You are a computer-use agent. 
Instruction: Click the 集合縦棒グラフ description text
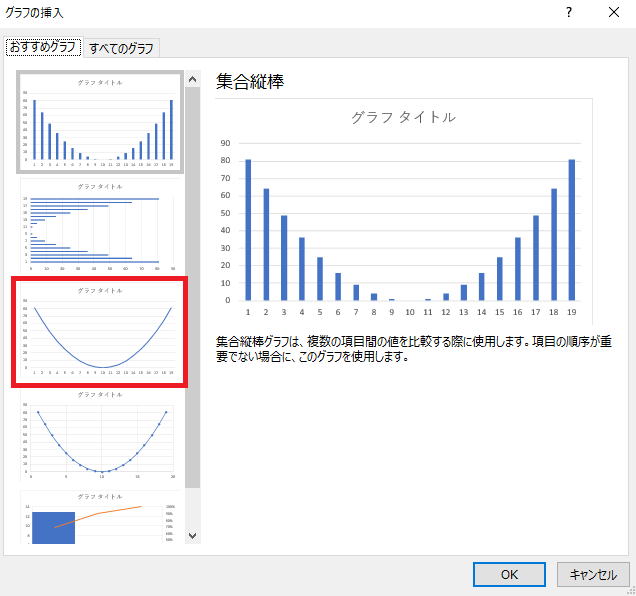click(414, 349)
